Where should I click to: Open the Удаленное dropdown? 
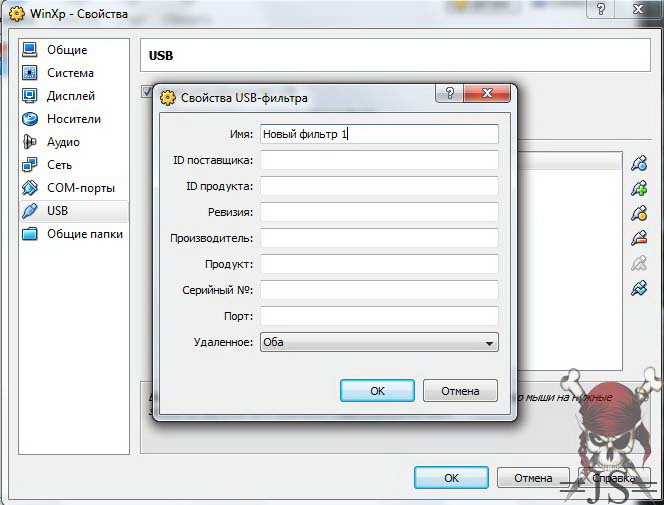pos(379,342)
